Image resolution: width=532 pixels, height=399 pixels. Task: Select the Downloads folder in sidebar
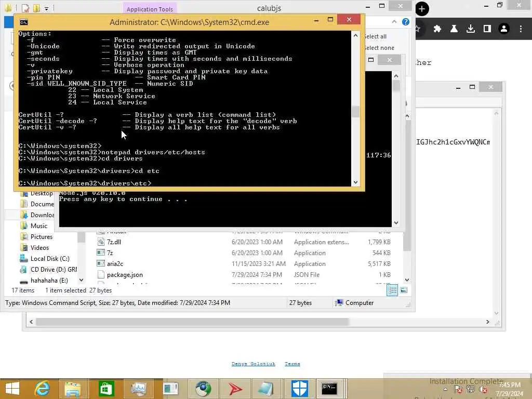pyautogui.click(x=37, y=215)
